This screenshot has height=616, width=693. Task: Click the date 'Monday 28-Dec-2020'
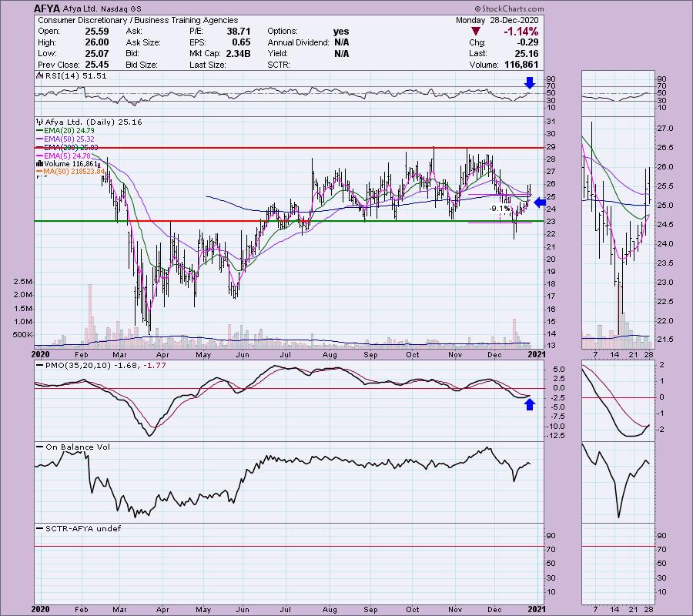point(497,20)
